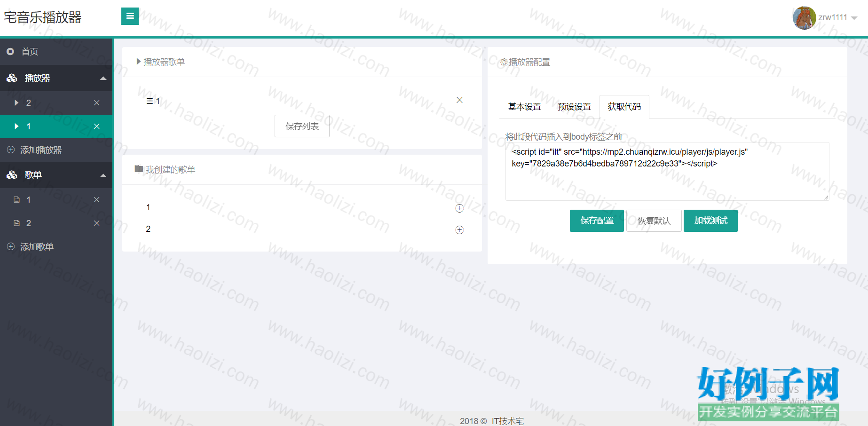
Task: Click 添加播放器 to add a player
Action: 56,150
